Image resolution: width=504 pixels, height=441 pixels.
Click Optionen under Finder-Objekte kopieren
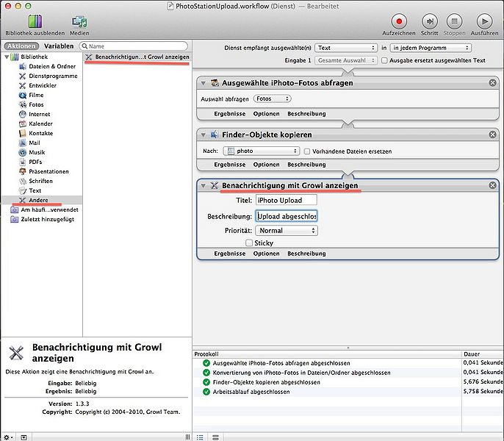(x=266, y=165)
